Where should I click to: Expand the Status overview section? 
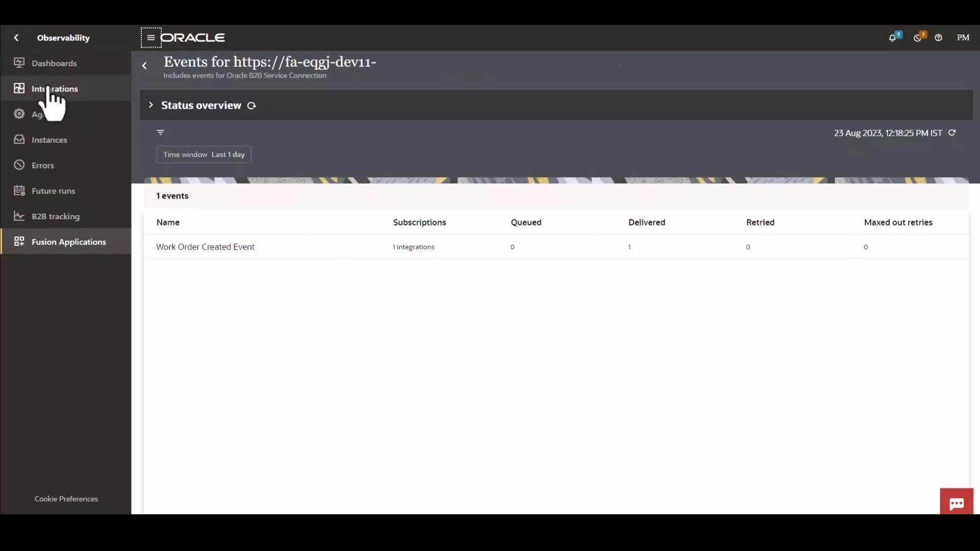click(152, 105)
